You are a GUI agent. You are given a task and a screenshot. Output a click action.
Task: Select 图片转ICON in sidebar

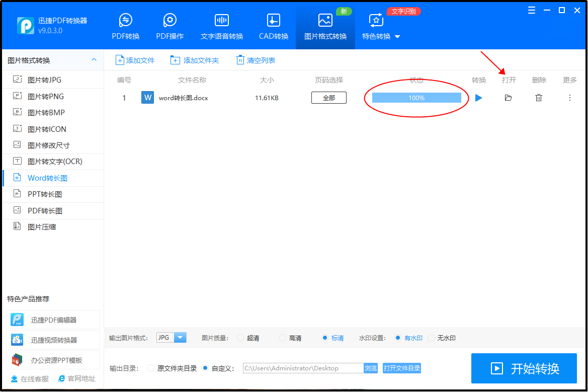(x=53, y=129)
